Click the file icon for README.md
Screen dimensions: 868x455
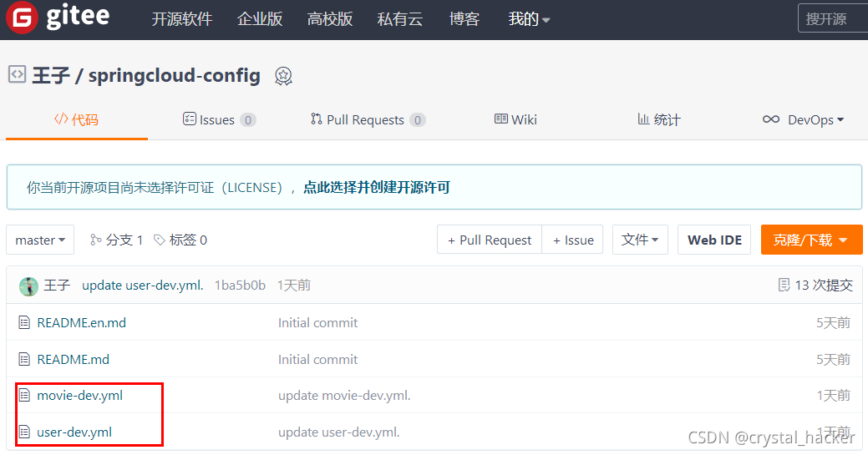pos(23,359)
